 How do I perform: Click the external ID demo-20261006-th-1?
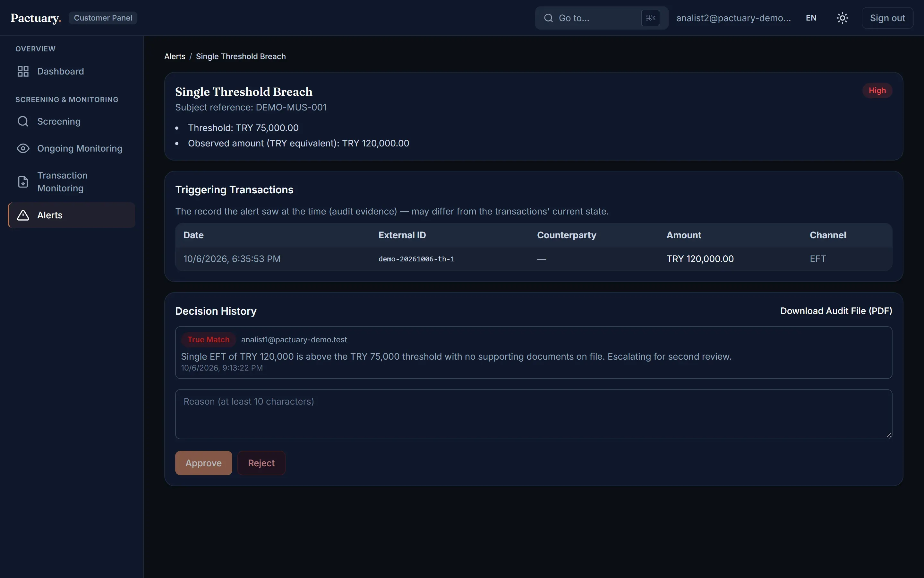(416, 259)
